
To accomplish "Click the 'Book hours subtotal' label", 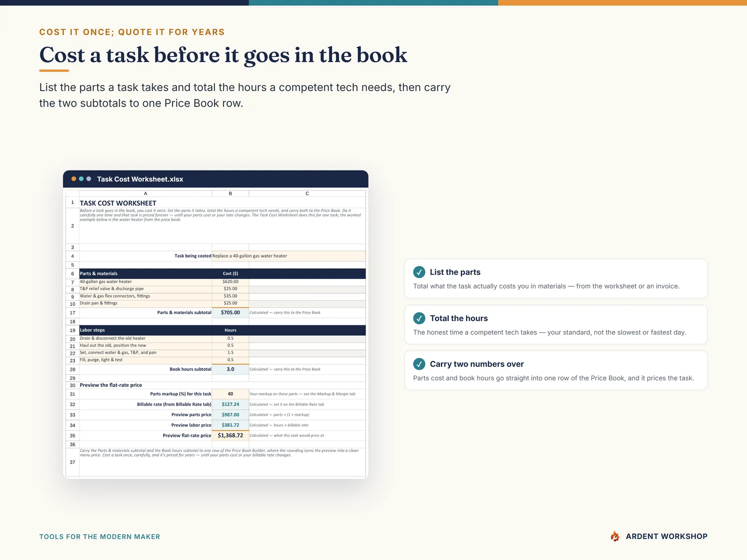I will [190, 369].
